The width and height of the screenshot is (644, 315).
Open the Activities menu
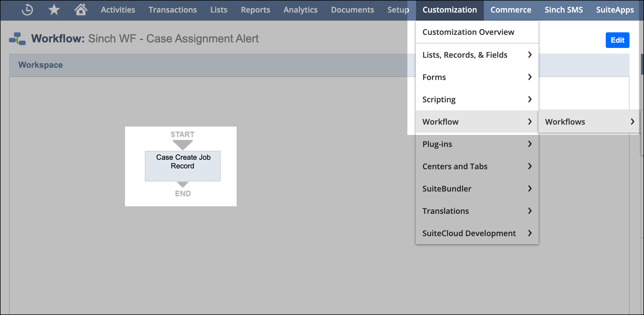[x=118, y=10]
